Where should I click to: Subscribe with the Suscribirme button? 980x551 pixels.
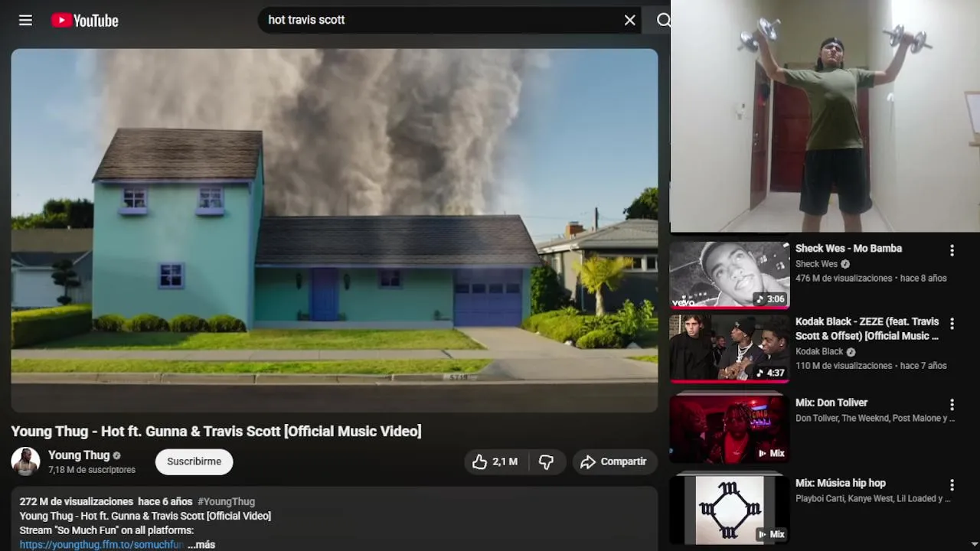tap(194, 461)
